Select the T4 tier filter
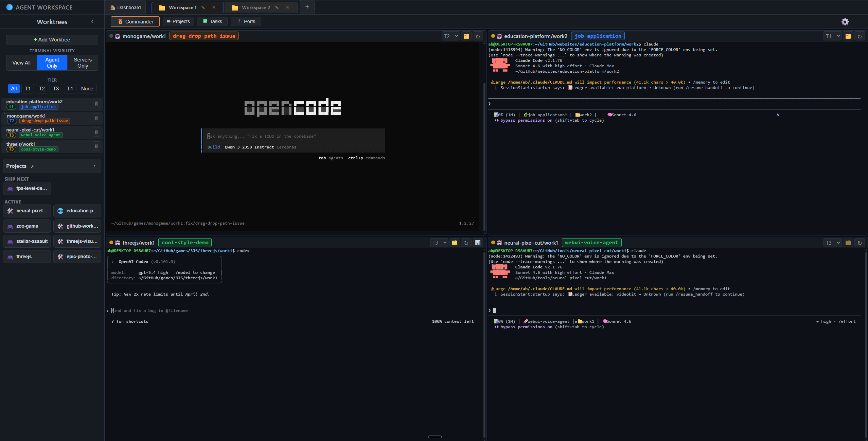 tap(70, 88)
